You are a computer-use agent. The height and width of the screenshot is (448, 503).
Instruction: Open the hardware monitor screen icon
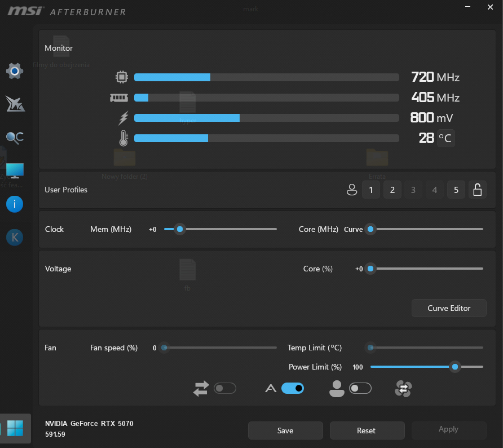click(15, 170)
